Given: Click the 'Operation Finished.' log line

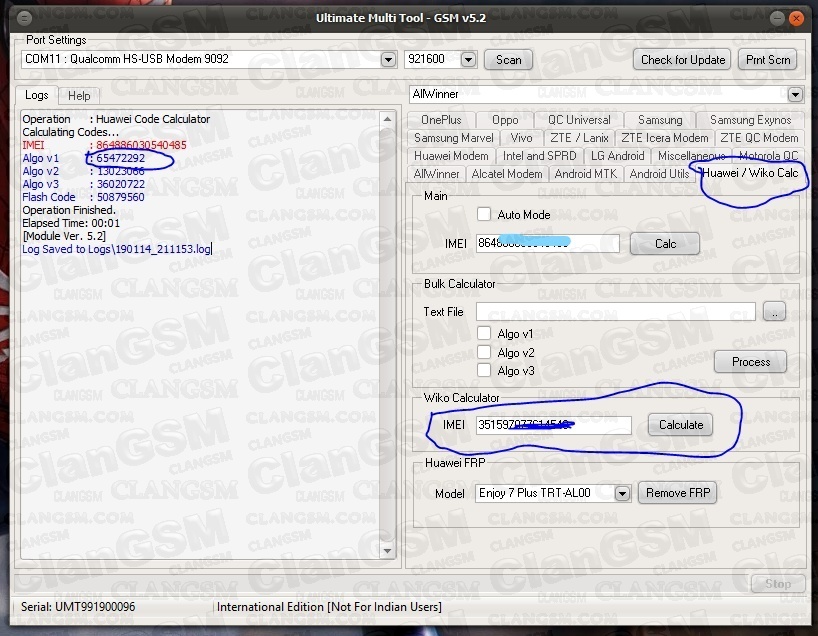Looking at the screenshot, I should [x=69, y=210].
